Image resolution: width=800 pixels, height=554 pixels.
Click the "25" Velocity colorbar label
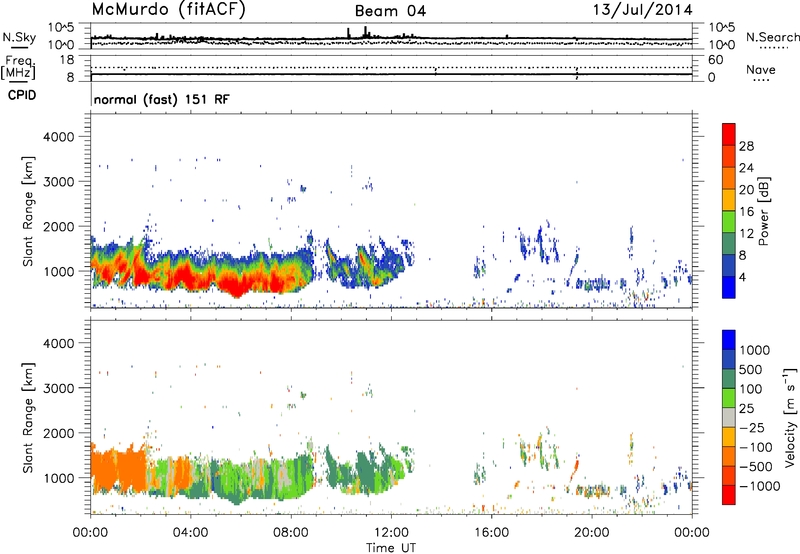pyautogui.click(x=747, y=408)
